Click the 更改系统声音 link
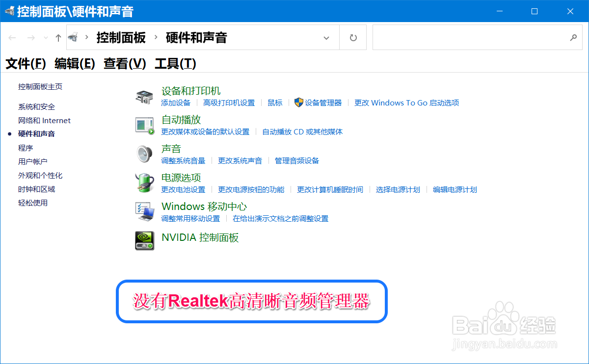Viewport: 589px width, 364px height. click(240, 161)
